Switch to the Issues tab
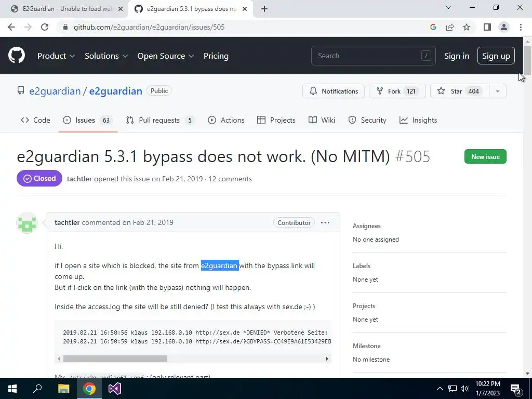The width and height of the screenshot is (532, 399). point(88,120)
